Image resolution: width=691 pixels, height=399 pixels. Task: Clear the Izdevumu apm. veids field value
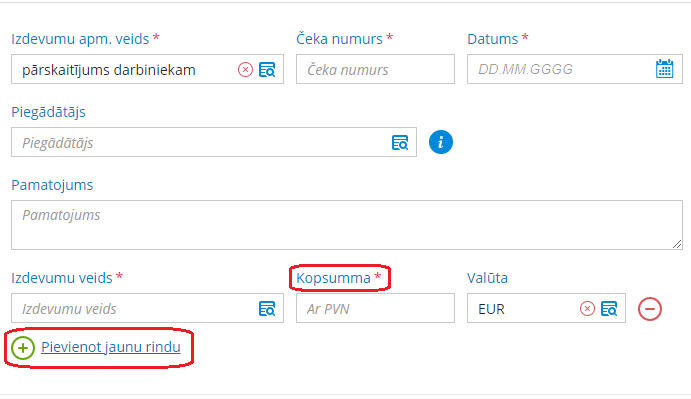(x=245, y=70)
